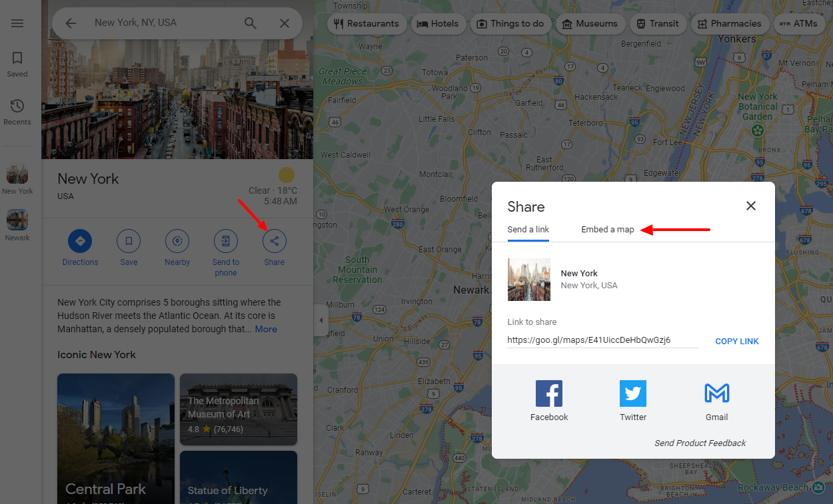Filter map by Restaurants chip
This screenshot has width=833, height=504.
pyautogui.click(x=367, y=23)
